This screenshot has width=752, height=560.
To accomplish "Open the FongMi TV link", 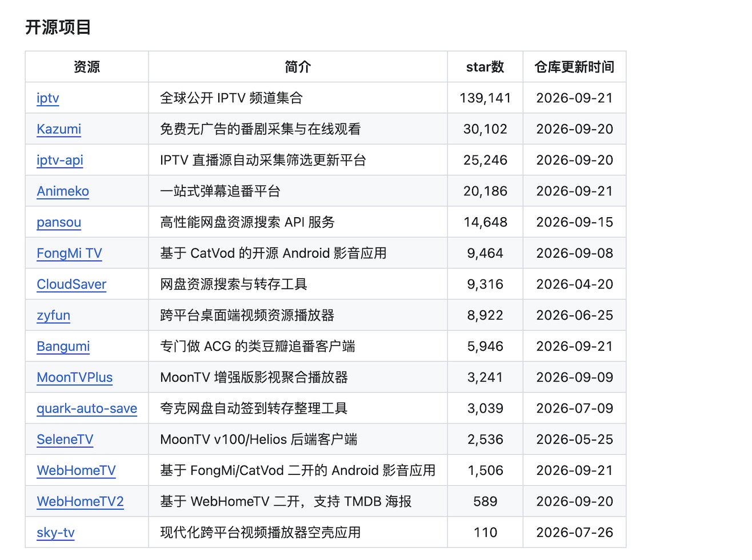I will pos(69,253).
